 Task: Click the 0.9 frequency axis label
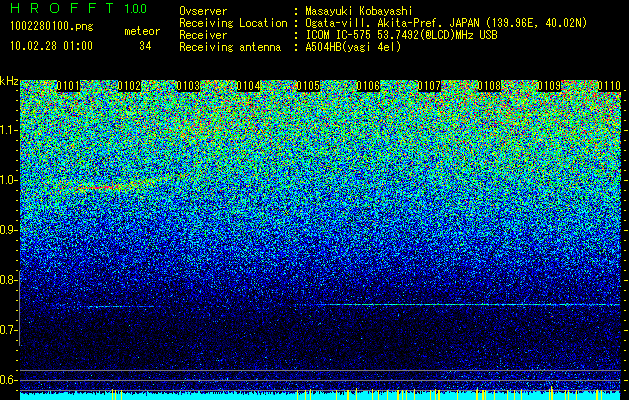coord(8,230)
